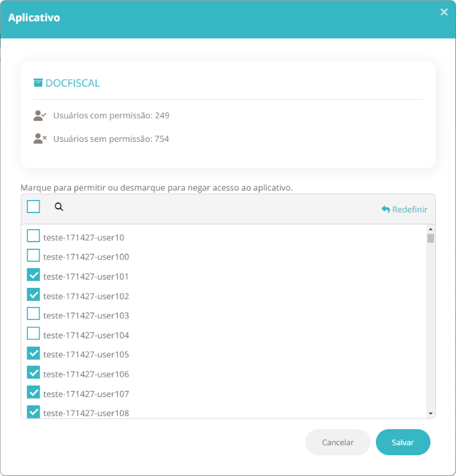Viewport: 456px width, 476px height.
Task: Click the users without permission icon
Action: (x=39, y=139)
